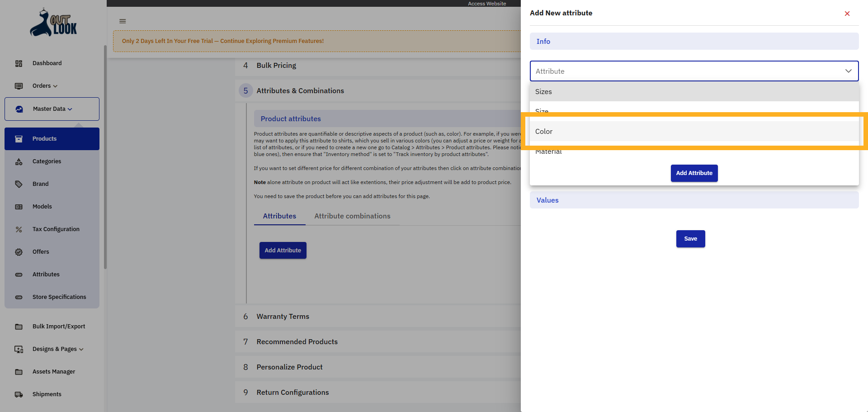868x412 pixels.
Task: Expand the Designs & Pages menu
Action: [58, 349]
